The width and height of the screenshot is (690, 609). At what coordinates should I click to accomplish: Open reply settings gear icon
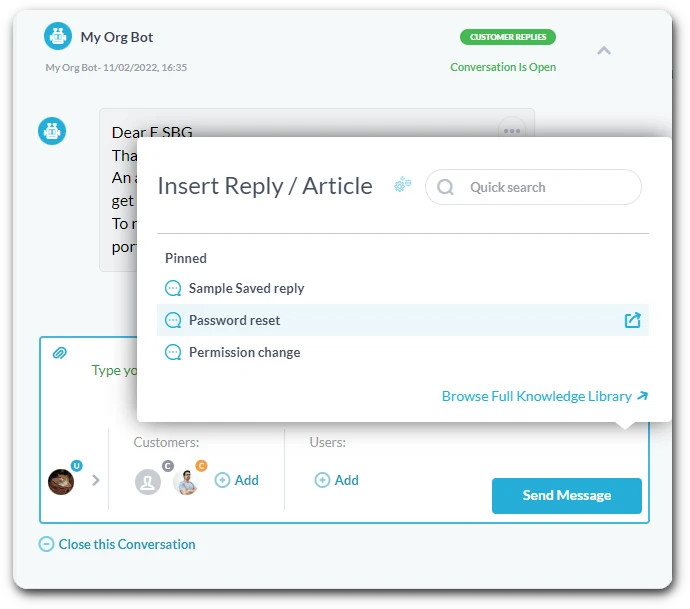(402, 185)
